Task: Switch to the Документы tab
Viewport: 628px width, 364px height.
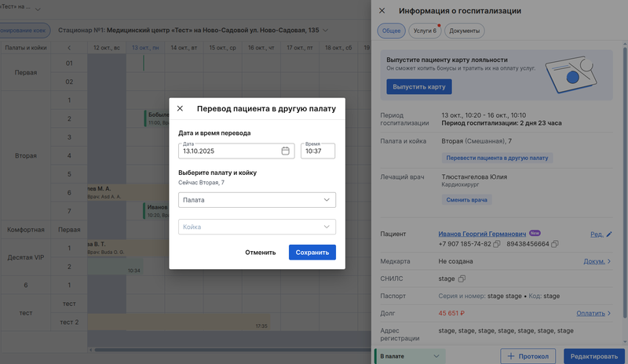Action: click(465, 31)
